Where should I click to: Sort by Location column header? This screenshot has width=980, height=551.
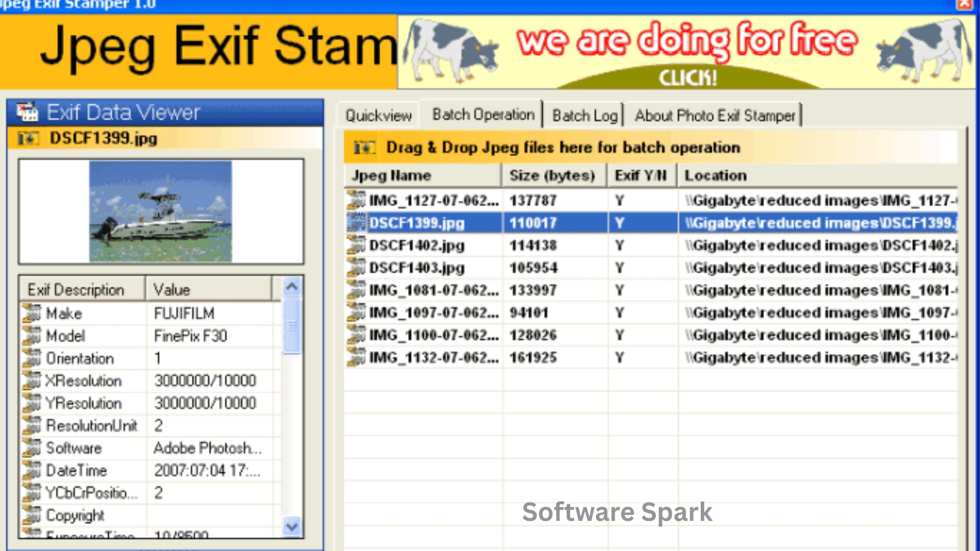coord(818,176)
